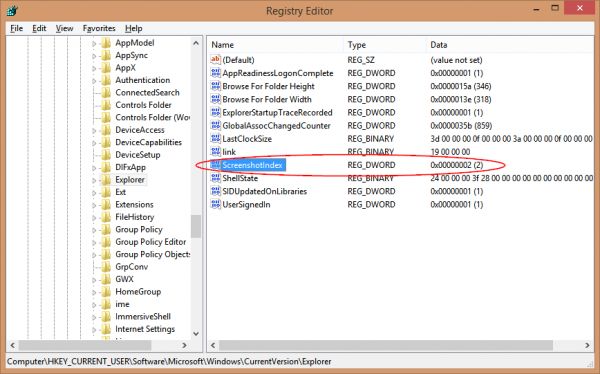
Task: Click the AppX folder icon
Action: (x=106, y=68)
